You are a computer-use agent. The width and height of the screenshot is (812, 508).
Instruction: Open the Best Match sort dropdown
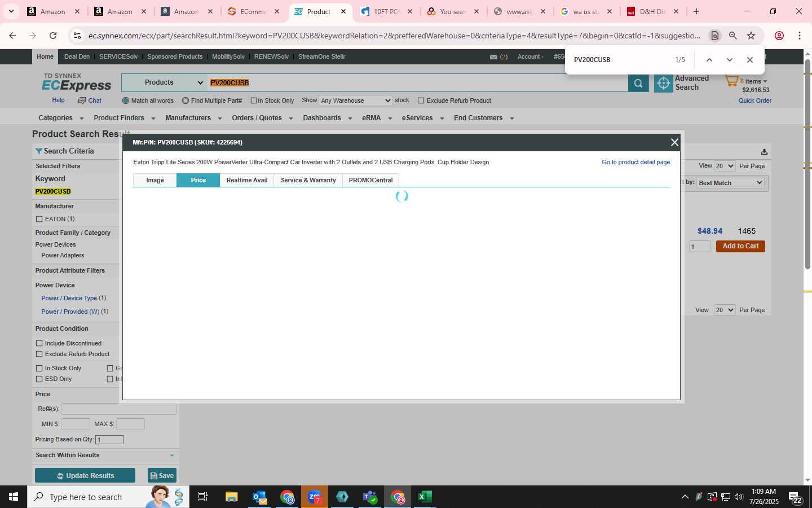730,183
